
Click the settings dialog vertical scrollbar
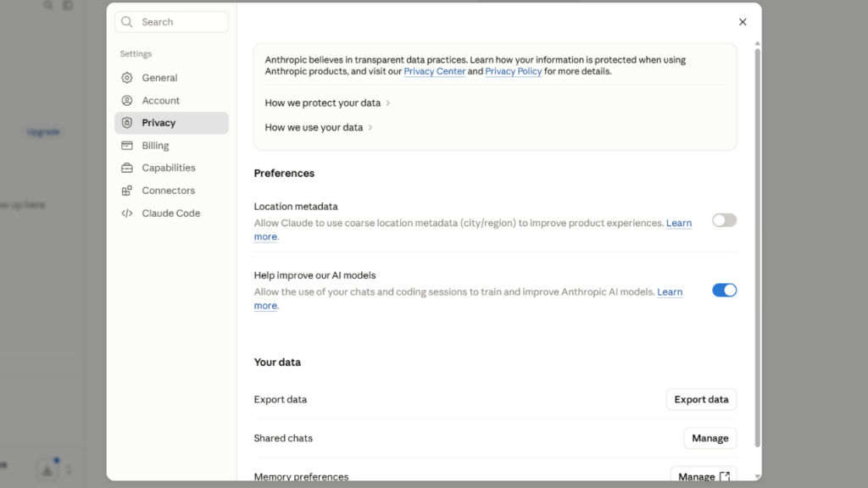[x=757, y=248]
